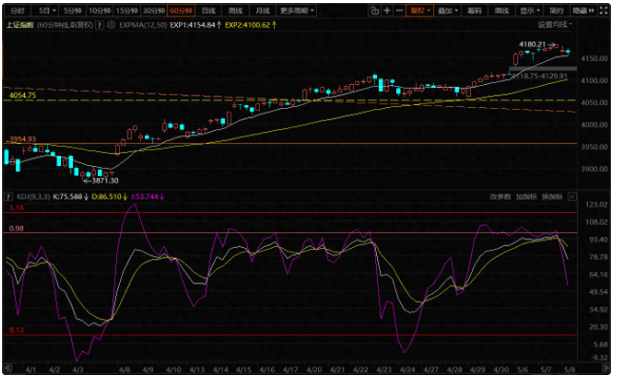Close the KDJ indicator panel
Image resolution: width=619 pixels, height=379 pixels.
click(572, 197)
